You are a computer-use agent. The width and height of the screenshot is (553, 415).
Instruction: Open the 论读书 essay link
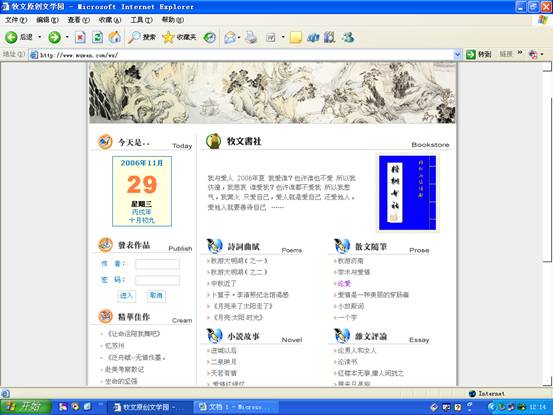coord(348,362)
